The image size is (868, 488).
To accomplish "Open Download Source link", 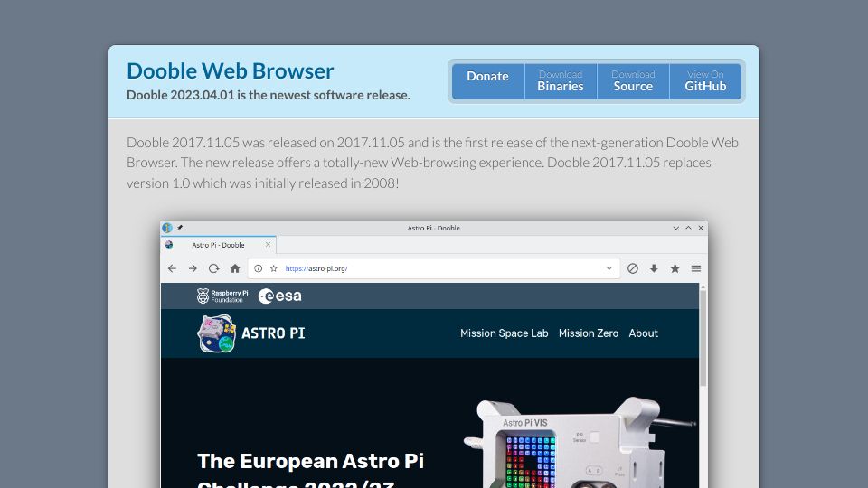I will coord(633,81).
